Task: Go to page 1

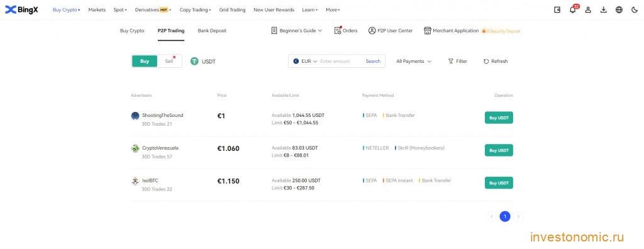Action: pos(505,216)
